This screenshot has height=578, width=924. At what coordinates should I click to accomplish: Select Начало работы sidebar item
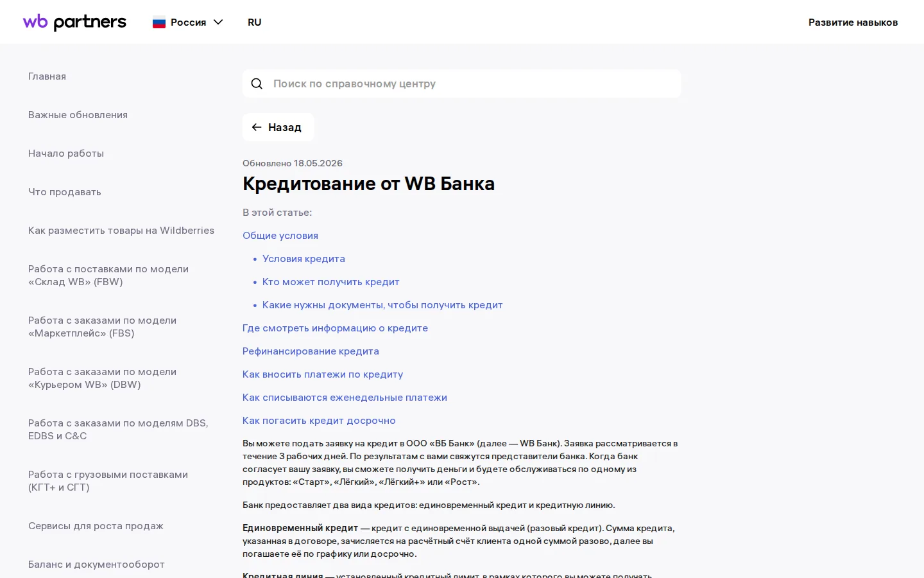click(66, 153)
